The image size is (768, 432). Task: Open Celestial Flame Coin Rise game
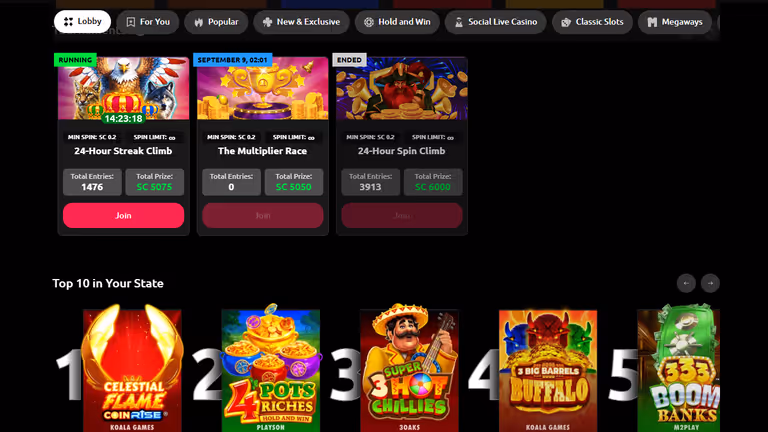[x=132, y=370]
